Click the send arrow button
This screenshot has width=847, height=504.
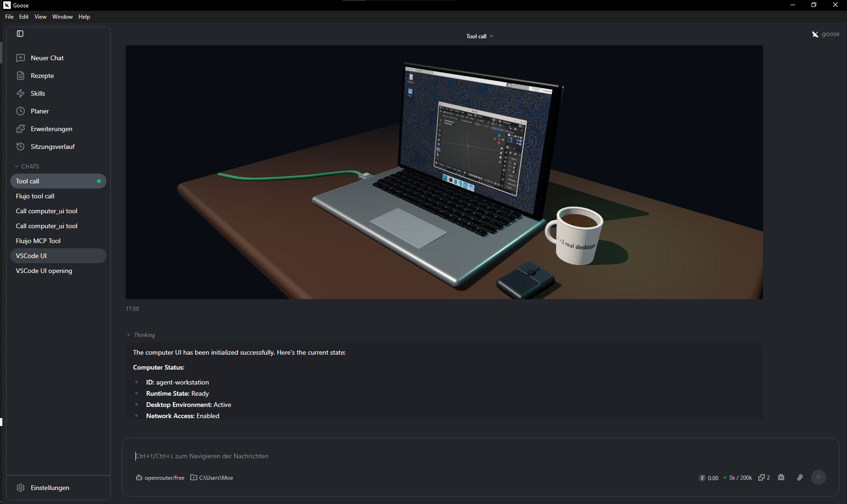[x=819, y=477]
